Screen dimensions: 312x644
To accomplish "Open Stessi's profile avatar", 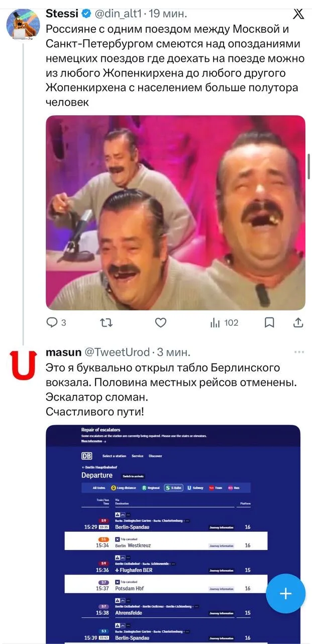I will tap(23, 24).
